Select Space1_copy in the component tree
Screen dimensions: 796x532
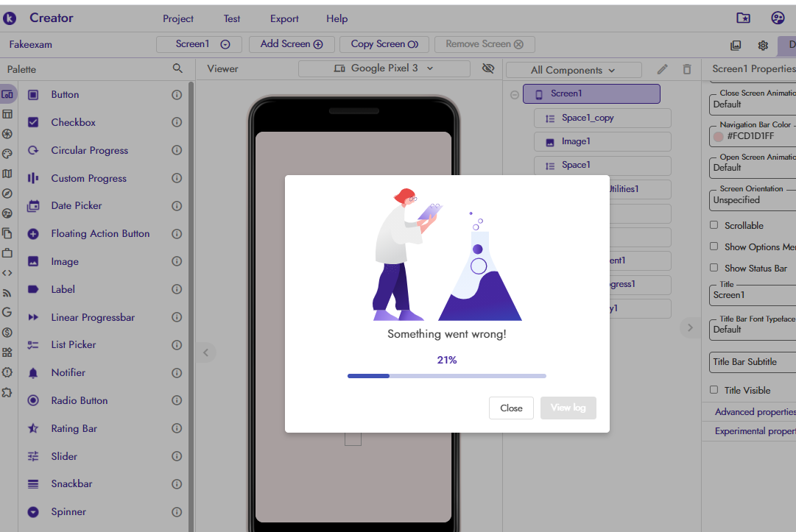tap(602, 118)
